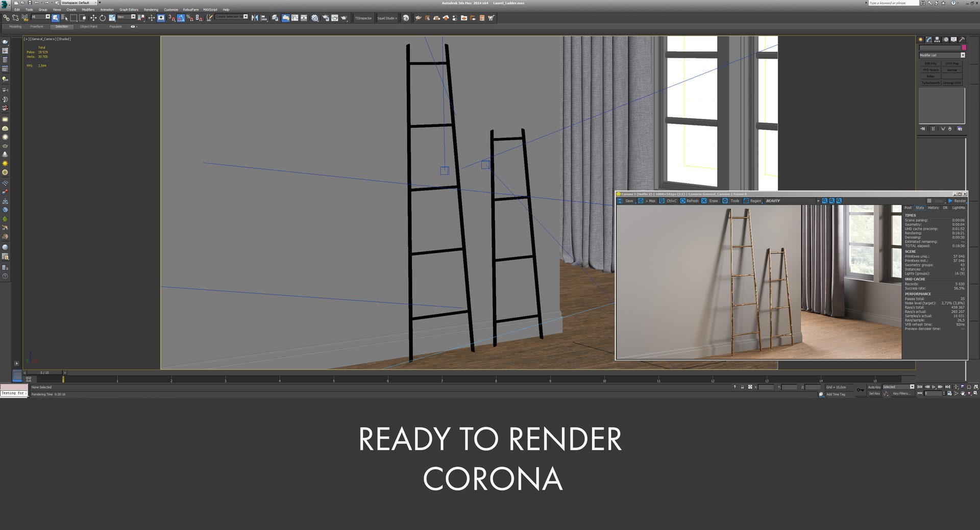This screenshot has height=530, width=980.
Task: Toggle the 3D Snaps button
Action: [171, 18]
